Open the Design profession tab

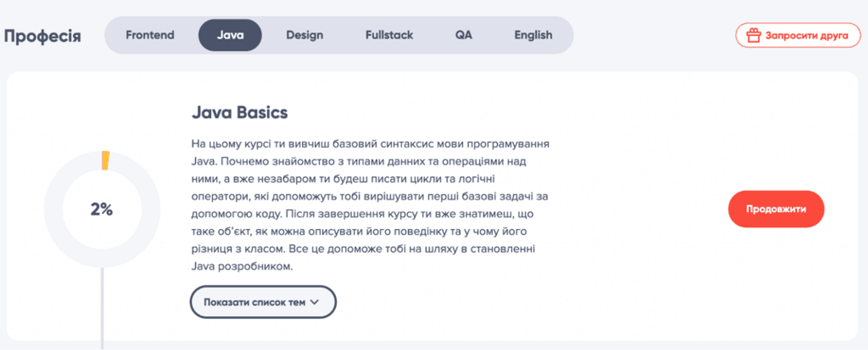(x=304, y=35)
